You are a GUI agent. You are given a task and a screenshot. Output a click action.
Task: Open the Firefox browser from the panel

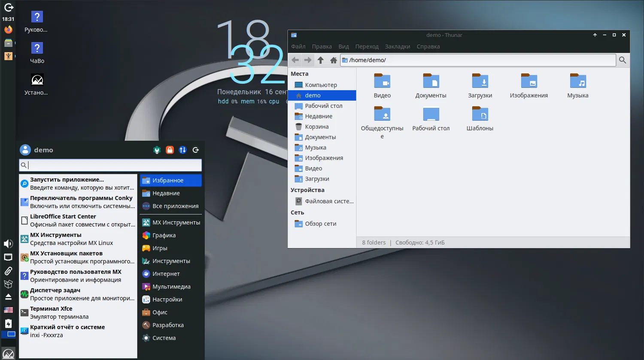[x=8, y=30]
